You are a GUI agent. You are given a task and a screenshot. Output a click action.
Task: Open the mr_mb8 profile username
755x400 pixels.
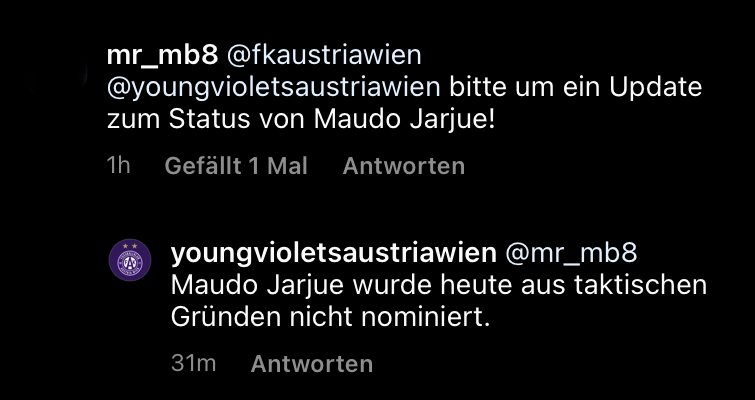point(162,56)
